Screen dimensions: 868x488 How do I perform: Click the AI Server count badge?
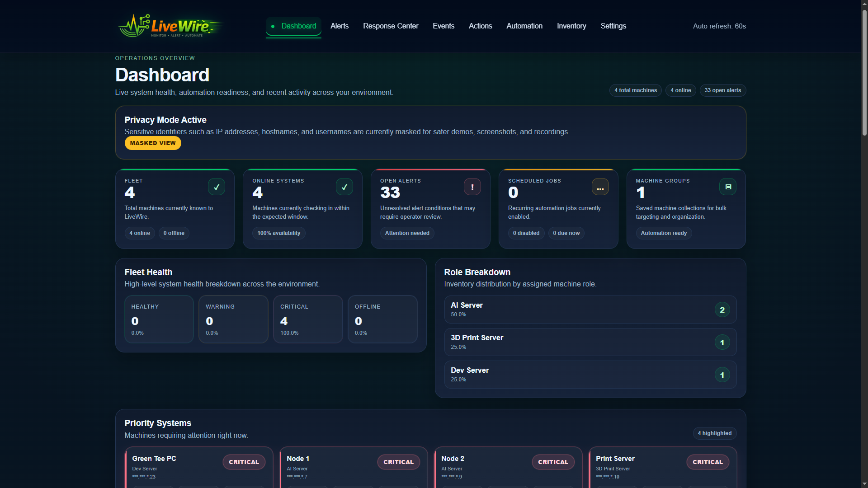(722, 310)
